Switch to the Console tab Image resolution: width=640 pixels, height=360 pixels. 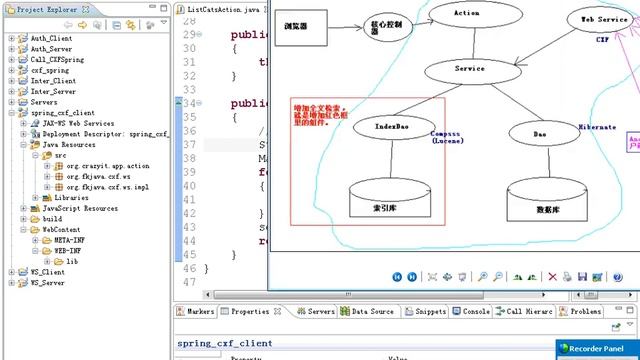pyautogui.click(x=471, y=311)
